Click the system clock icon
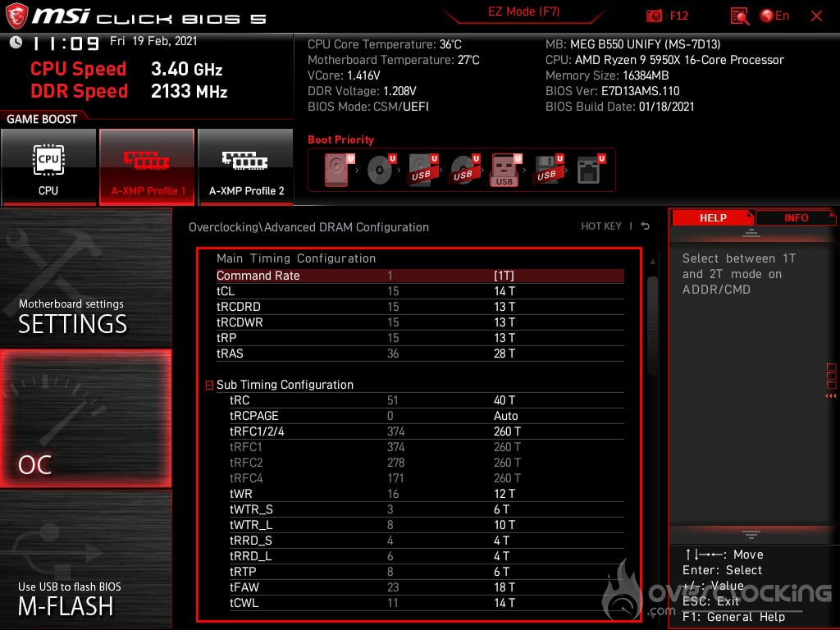 coord(16,42)
